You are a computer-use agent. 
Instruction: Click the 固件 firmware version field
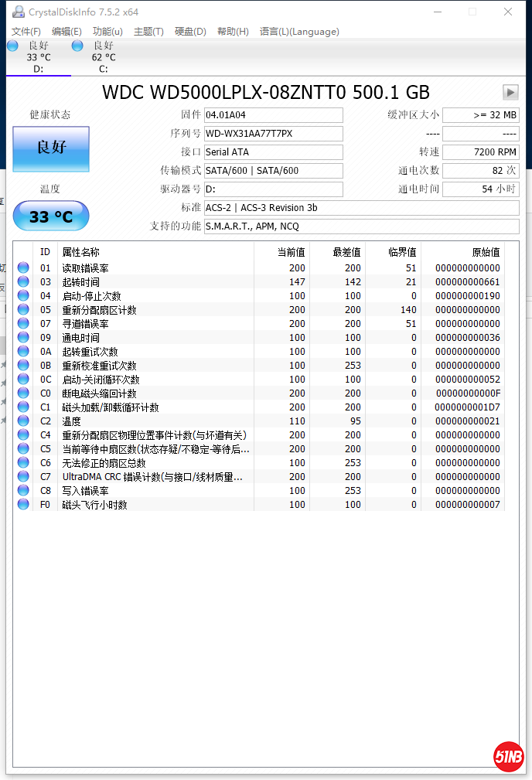[273, 115]
